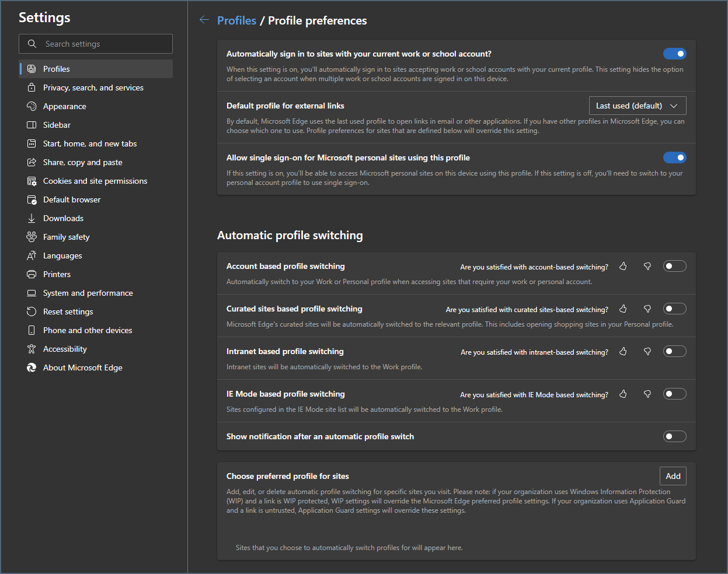The width and height of the screenshot is (728, 574).
Task: Thumbs down for curated sites-based switching
Action: pos(647,309)
